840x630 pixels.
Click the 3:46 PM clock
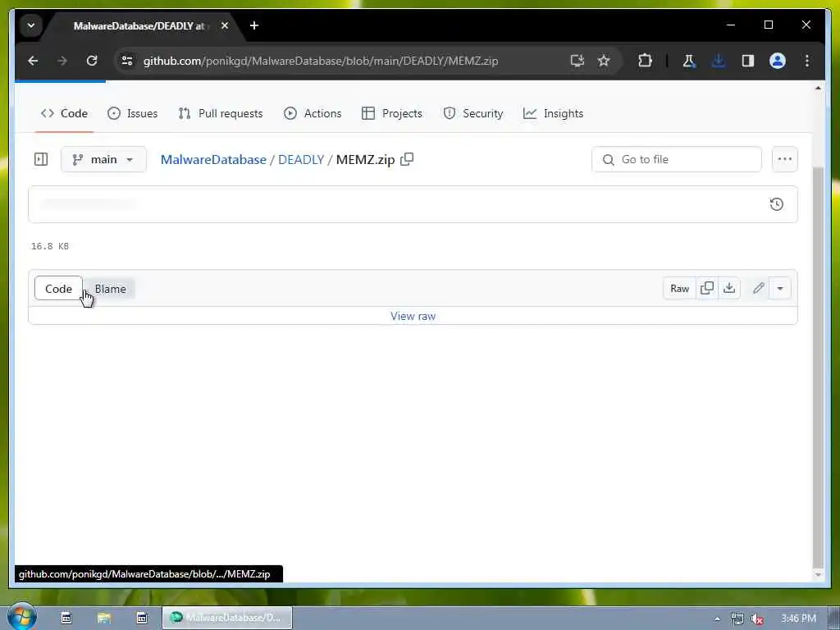tap(798, 619)
